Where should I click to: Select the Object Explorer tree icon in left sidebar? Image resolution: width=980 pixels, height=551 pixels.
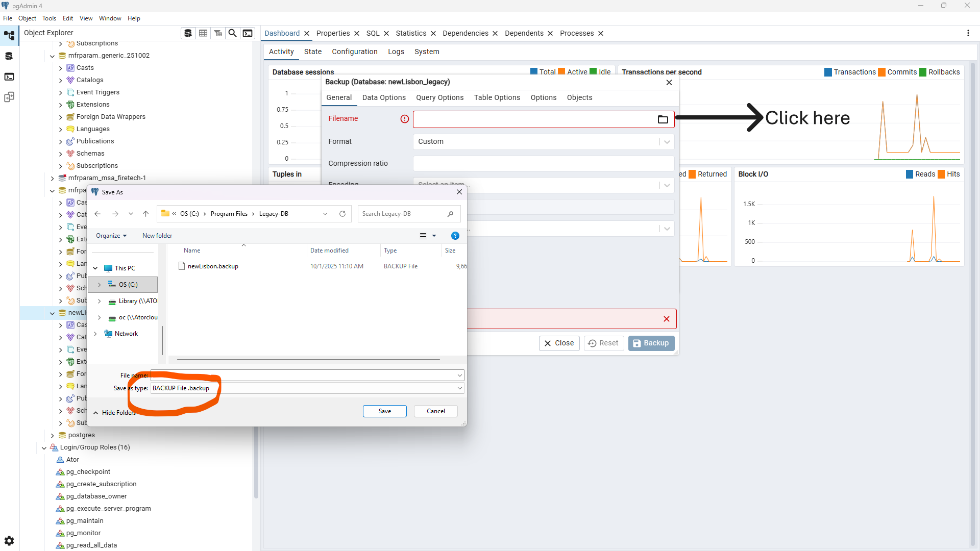(9, 35)
